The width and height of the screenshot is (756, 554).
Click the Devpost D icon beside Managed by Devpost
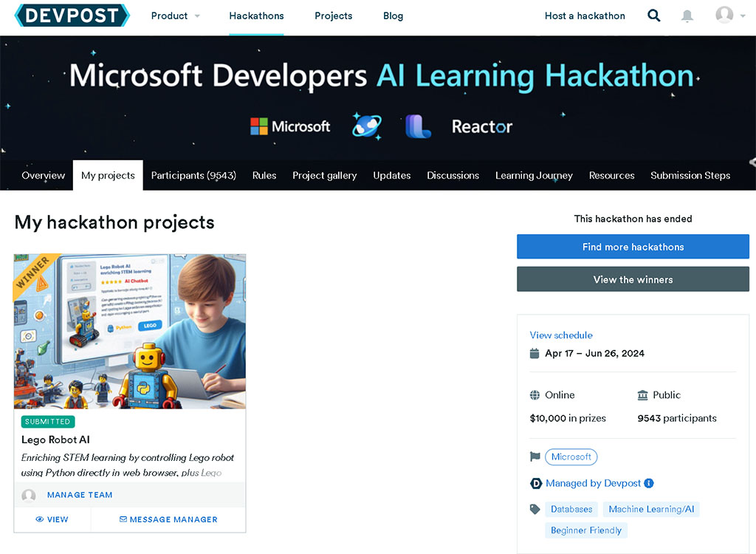click(x=536, y=483)
